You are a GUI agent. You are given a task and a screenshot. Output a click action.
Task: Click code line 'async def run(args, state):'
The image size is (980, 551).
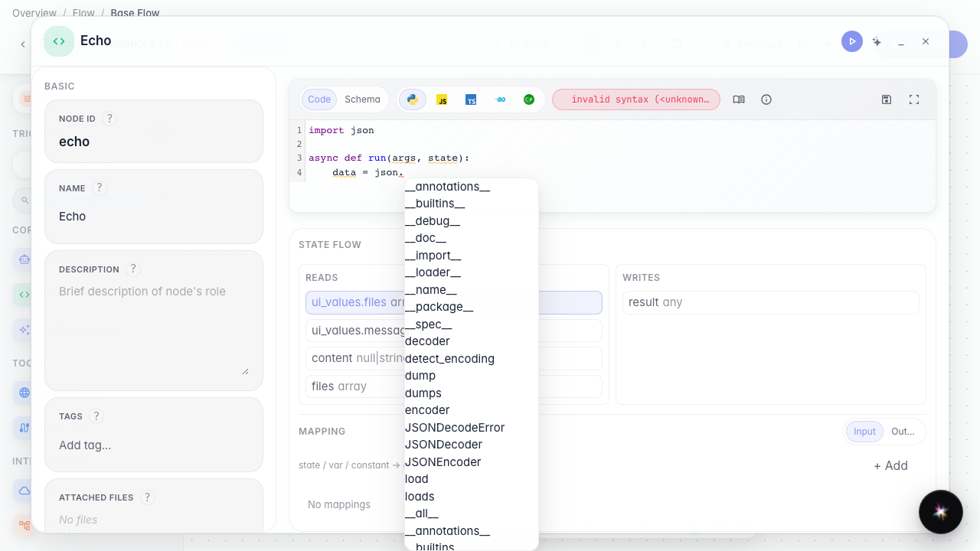point(389,158)
